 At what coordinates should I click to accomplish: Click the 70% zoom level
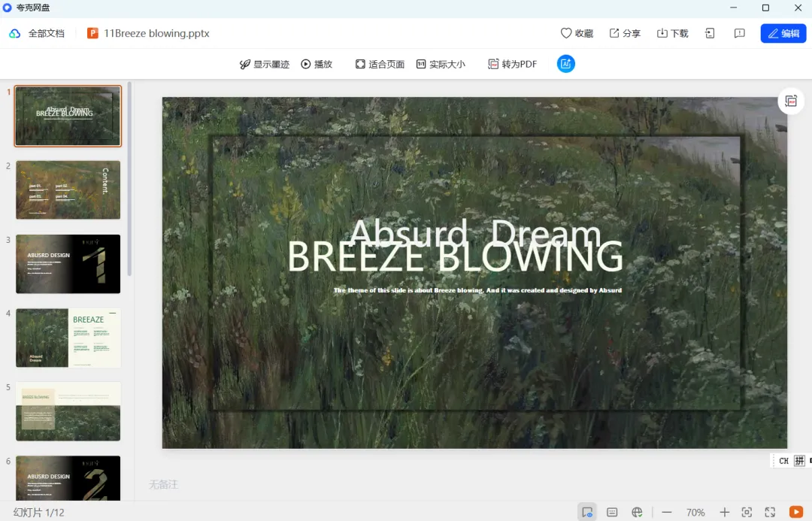click(x=695, y=512)
